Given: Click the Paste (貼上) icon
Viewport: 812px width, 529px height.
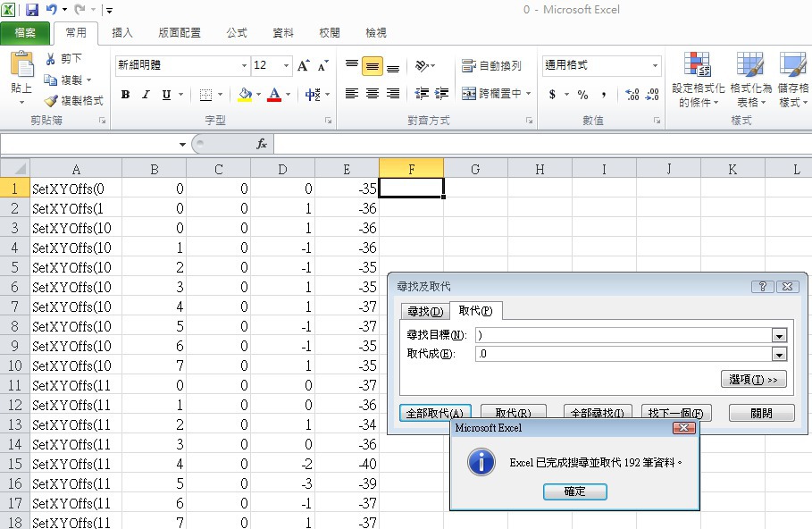Looking at the screenshot, I should pos(21,68).
